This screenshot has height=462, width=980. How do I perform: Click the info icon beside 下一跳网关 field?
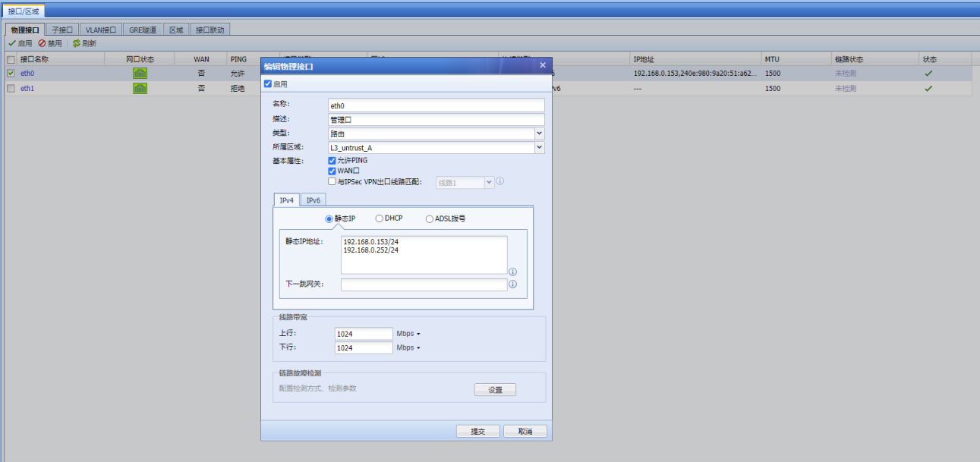(x=512, y=284)
